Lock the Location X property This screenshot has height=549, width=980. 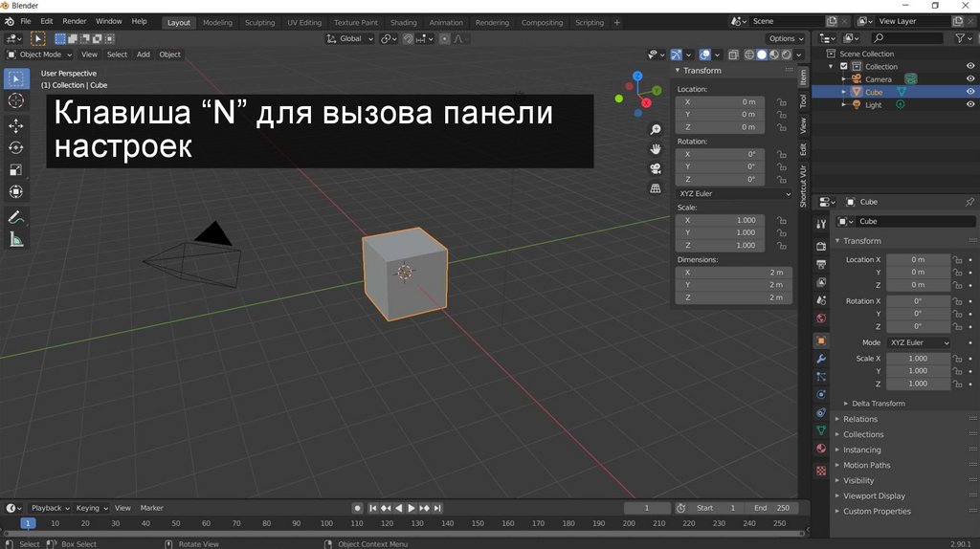[x=955, y=259]
